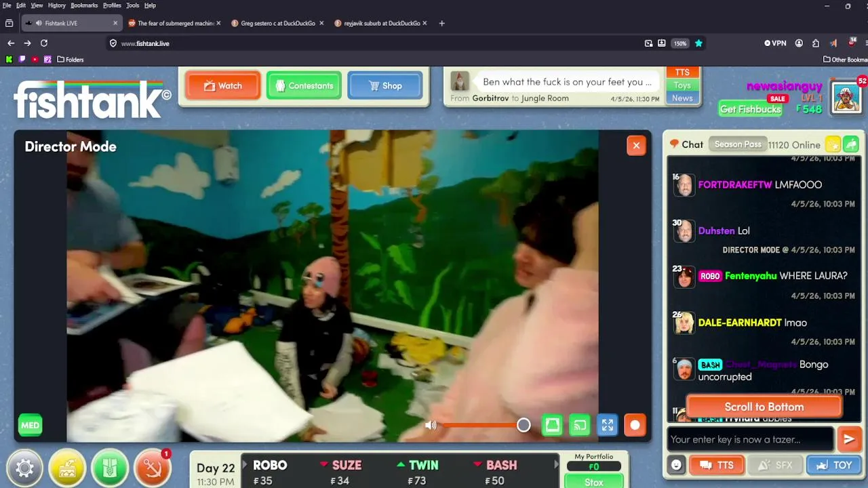868x488 pixels.
Task: Click the green round map button
Action: (110, 468)
